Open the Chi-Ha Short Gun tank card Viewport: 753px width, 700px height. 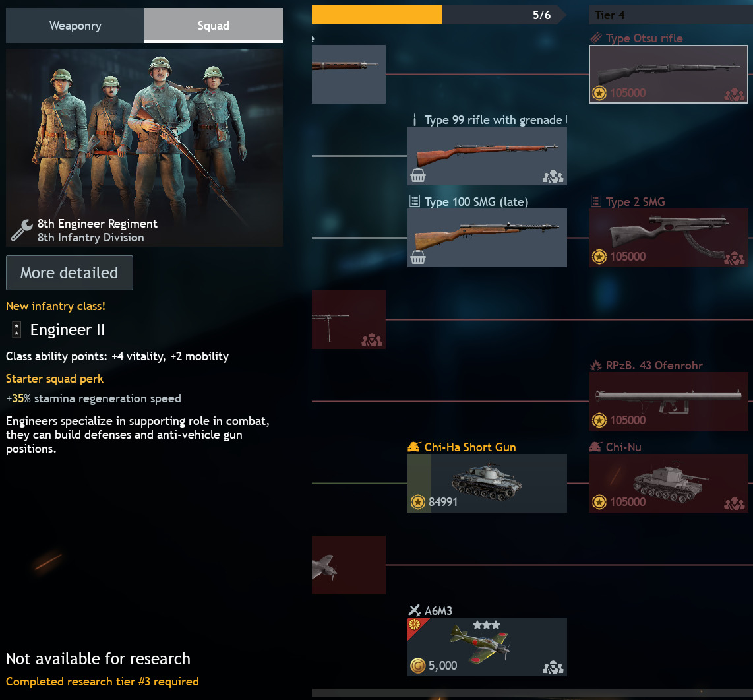click(x=487, y=483)
